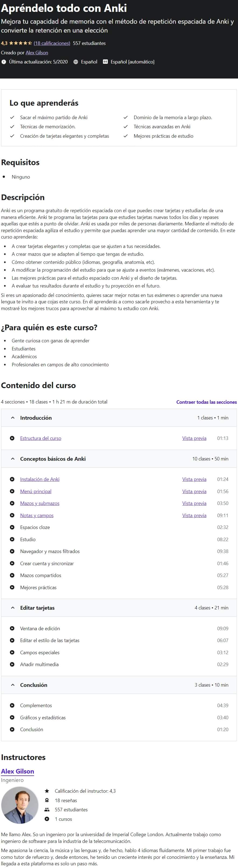Click the play icon beside Menú principal
This screenshot has width=238, height=868.
point(12,491)
